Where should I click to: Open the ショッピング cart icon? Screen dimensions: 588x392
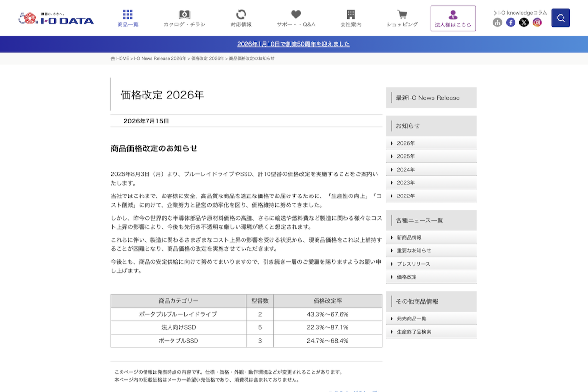pyautogui.click(x=402, y=14)
